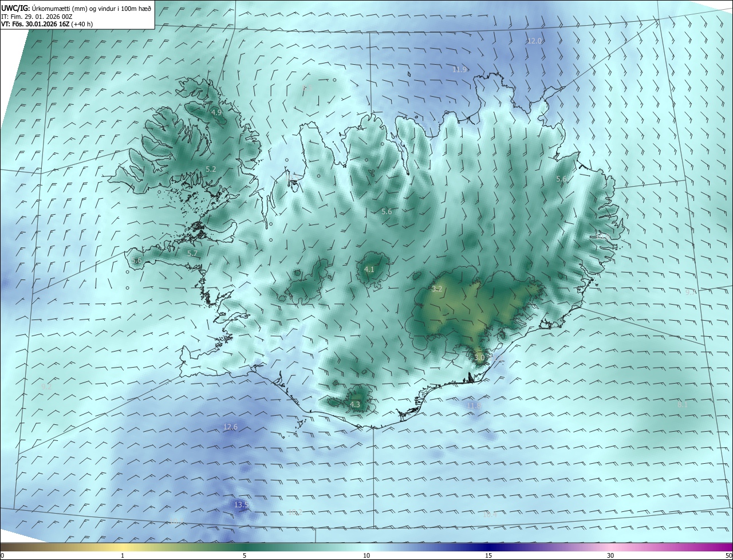The width and height of the screenshot is (733, 560).
Task: Click the 4.3 value label
Action: click(x=355, y=404)
